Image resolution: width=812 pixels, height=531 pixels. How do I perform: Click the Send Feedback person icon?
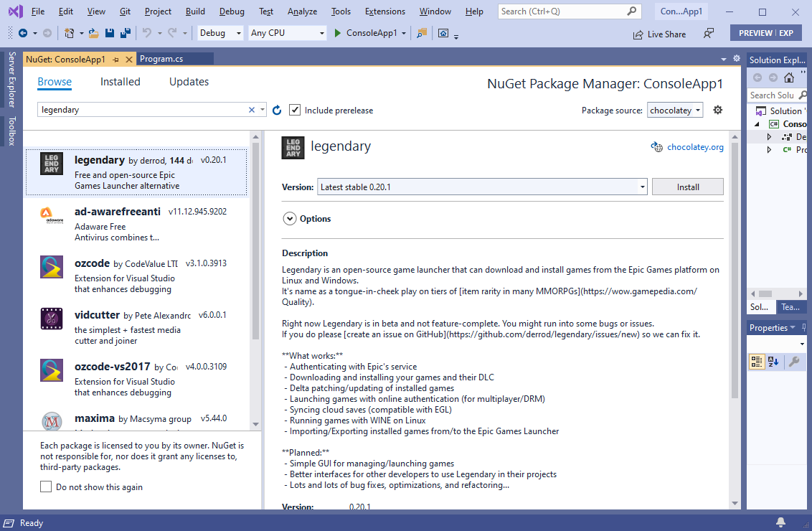pos(709,34)
